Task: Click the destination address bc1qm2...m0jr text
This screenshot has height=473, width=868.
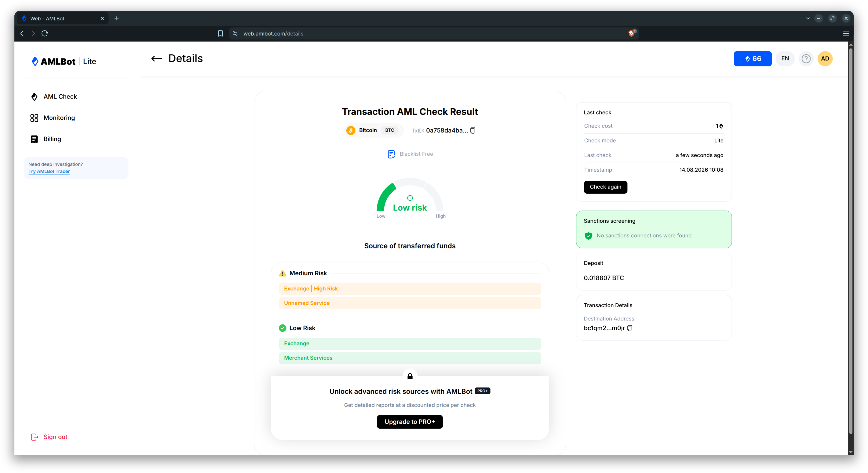Action: tap(604, 328)
